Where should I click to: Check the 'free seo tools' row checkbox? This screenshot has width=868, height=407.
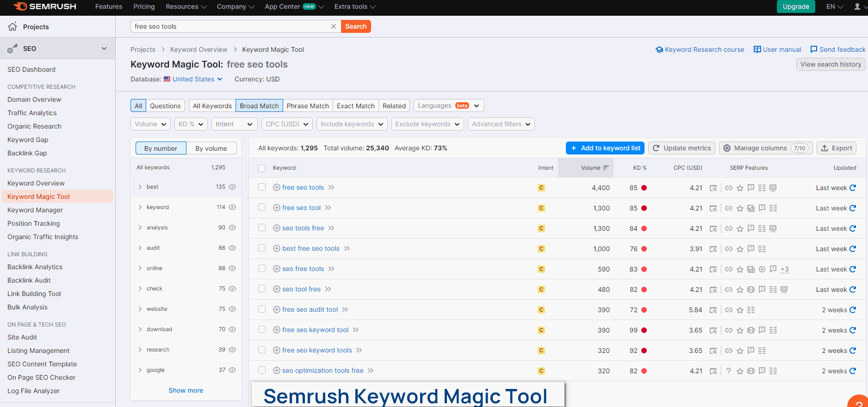click(x=262, y=187)
